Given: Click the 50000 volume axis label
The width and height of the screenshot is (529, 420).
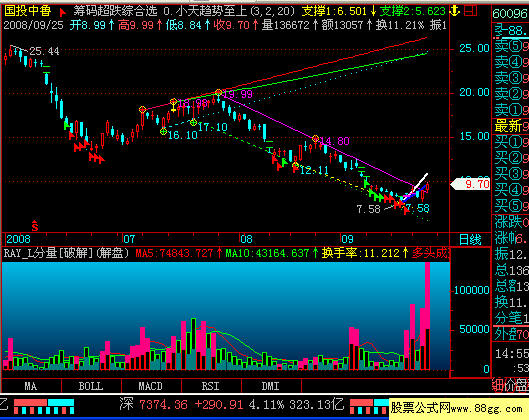Looking at the screenshot, I should point(474,329).
